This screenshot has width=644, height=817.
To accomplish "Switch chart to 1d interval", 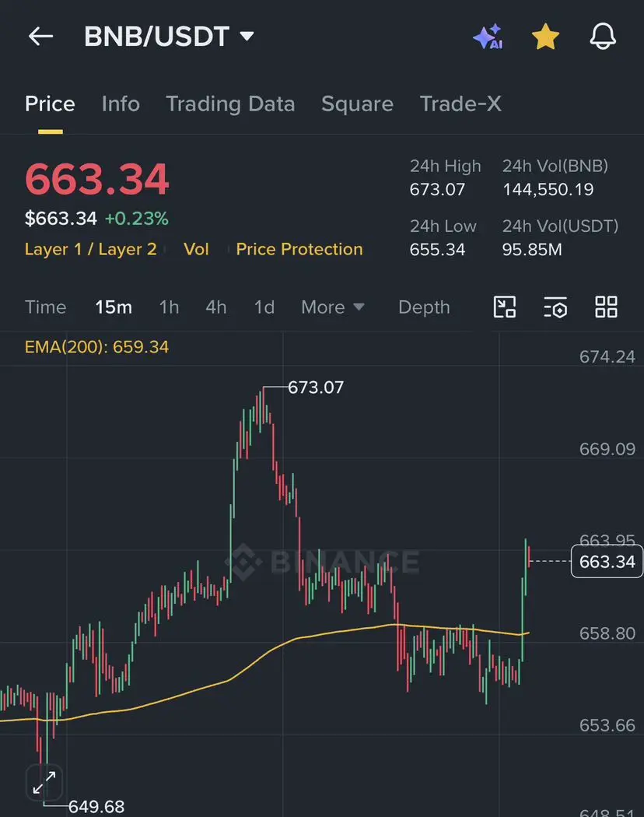I will click(264, 307).
